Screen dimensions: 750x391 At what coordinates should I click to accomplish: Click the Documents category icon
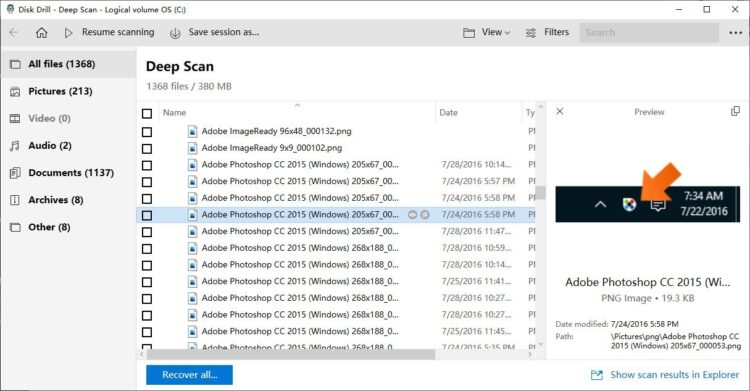pos(15,173)
